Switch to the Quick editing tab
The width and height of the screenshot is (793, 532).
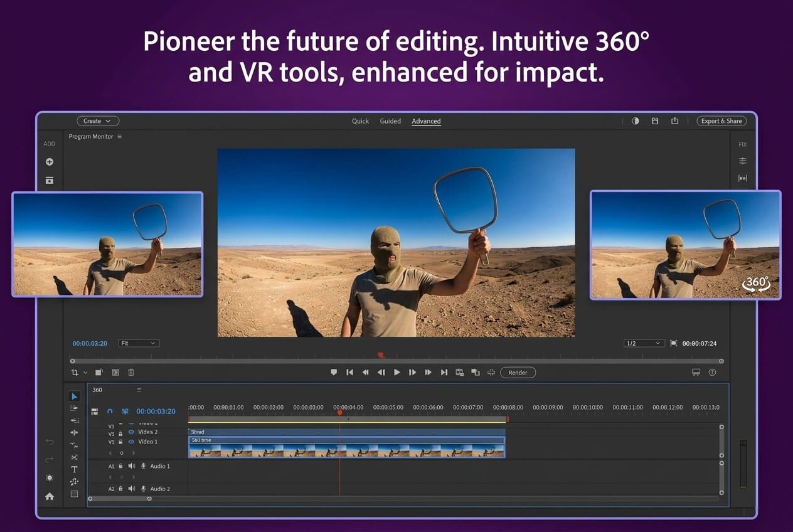point(359,120)
